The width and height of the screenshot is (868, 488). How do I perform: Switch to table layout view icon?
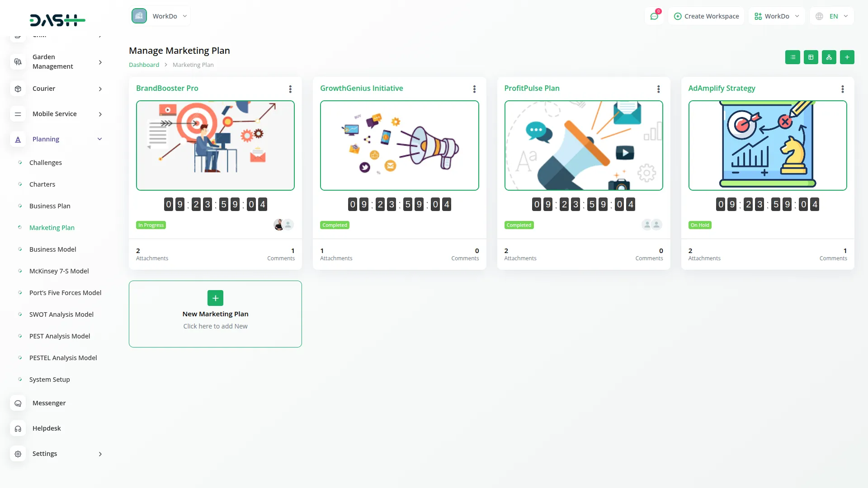(811, 57)
